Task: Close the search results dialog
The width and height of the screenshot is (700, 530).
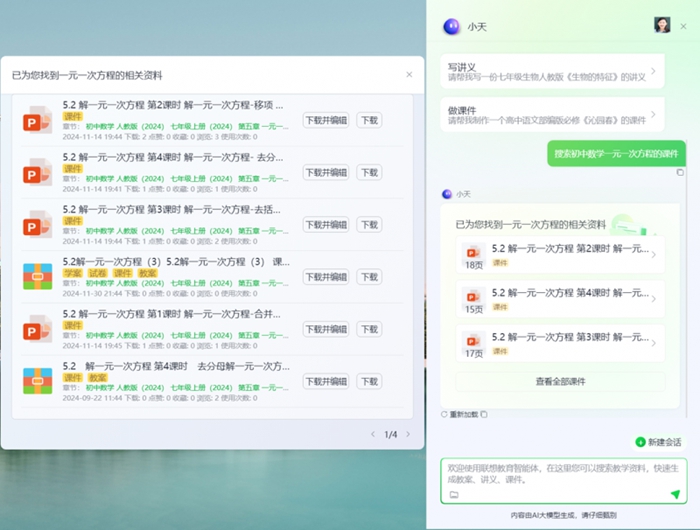Action: 408,74
